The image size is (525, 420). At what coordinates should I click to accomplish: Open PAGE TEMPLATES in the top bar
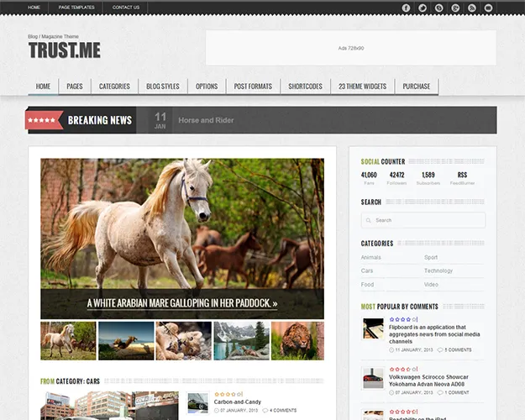pyautogui.click(x=76, y=8)
